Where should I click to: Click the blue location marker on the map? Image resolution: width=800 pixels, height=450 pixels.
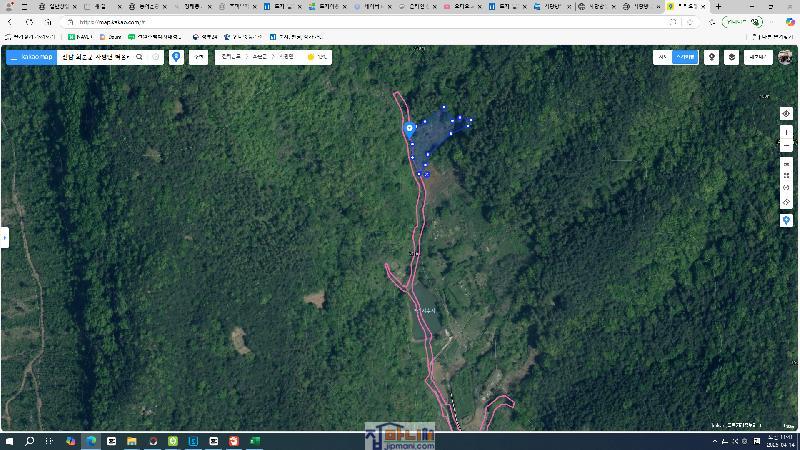point(409,129)
